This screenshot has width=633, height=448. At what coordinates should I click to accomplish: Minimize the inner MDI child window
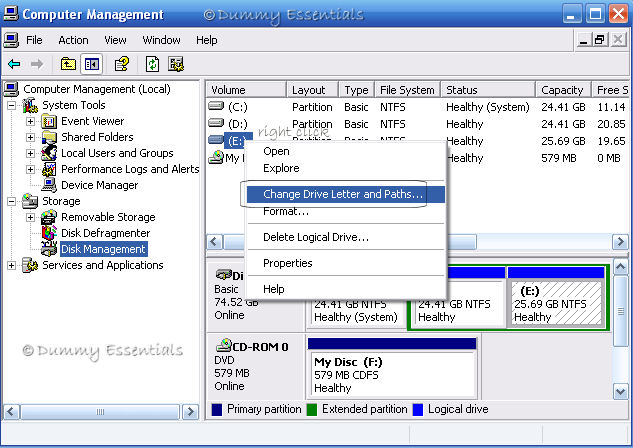point(583,40)
